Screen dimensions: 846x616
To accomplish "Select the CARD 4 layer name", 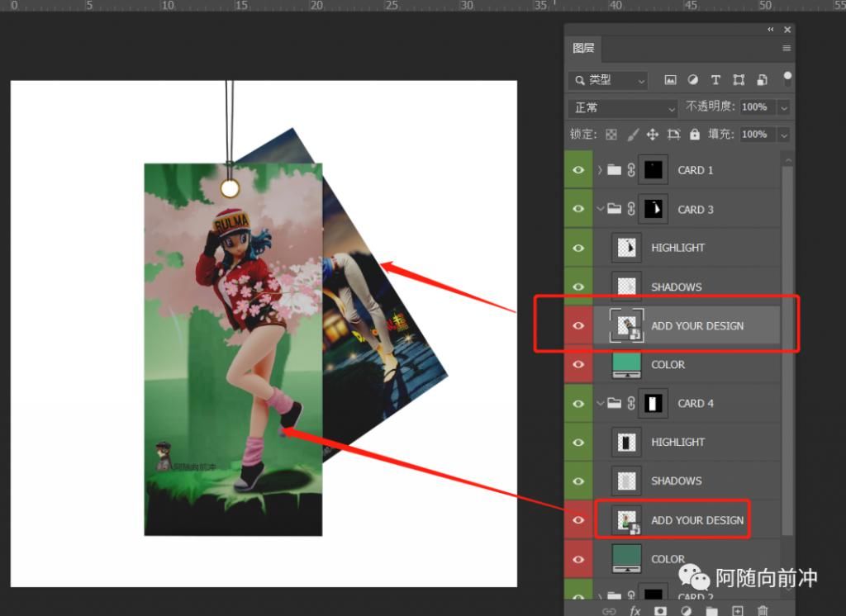I will [x=696, y=404].
